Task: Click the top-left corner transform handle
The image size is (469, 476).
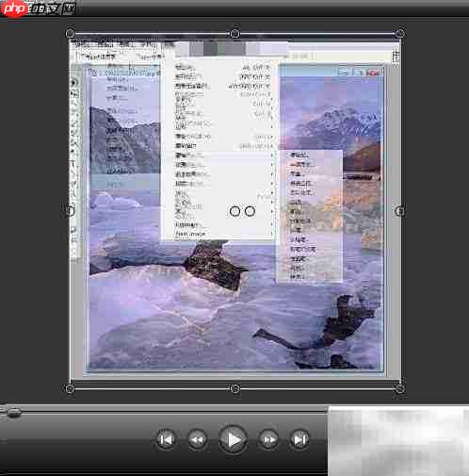Action: (x=70, y=34)
